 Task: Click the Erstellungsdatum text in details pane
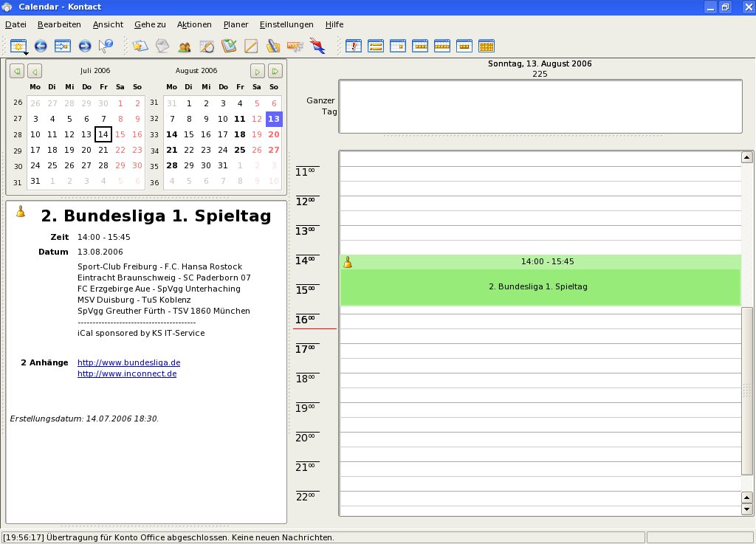tap(84, 419)
